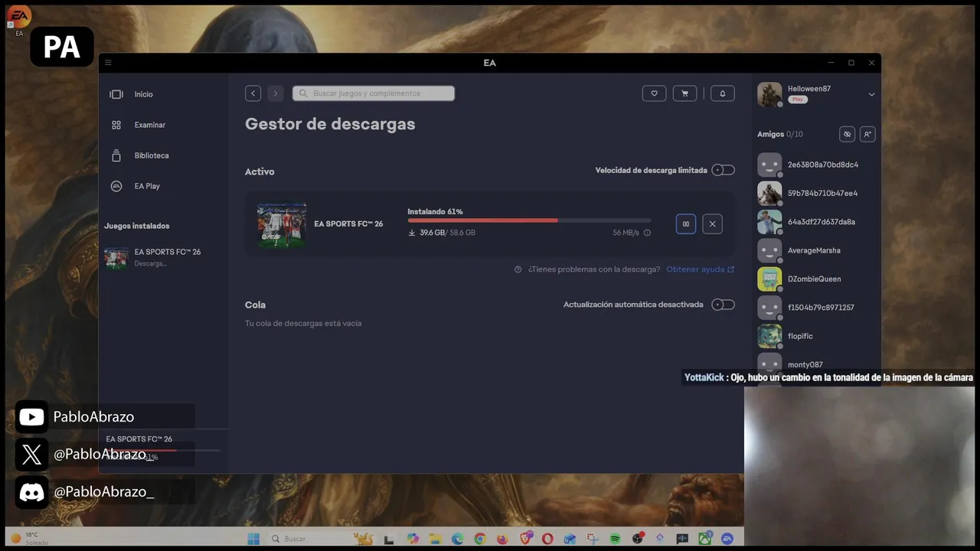
Task: Open Spotify from the taskbar
Action: coord(615,539)
